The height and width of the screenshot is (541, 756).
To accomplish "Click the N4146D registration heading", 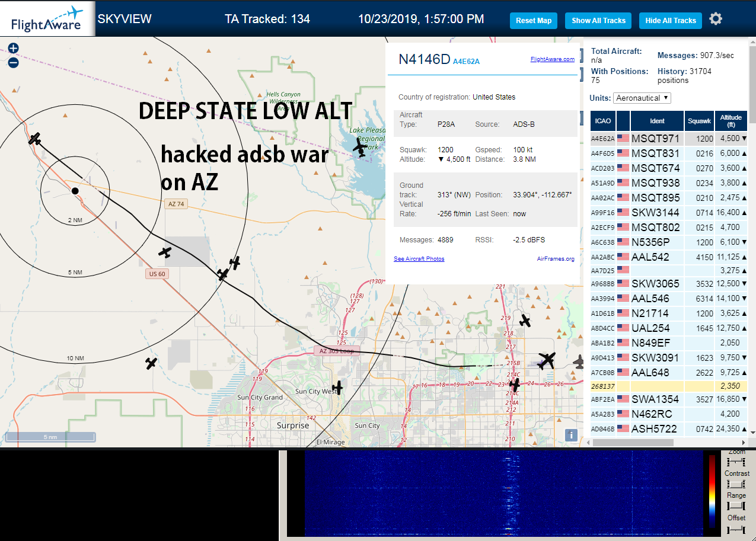I will [x=425, y=59].
